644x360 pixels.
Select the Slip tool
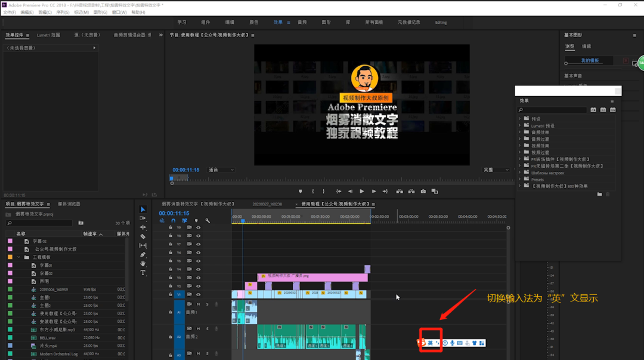(x=143, y=245)
